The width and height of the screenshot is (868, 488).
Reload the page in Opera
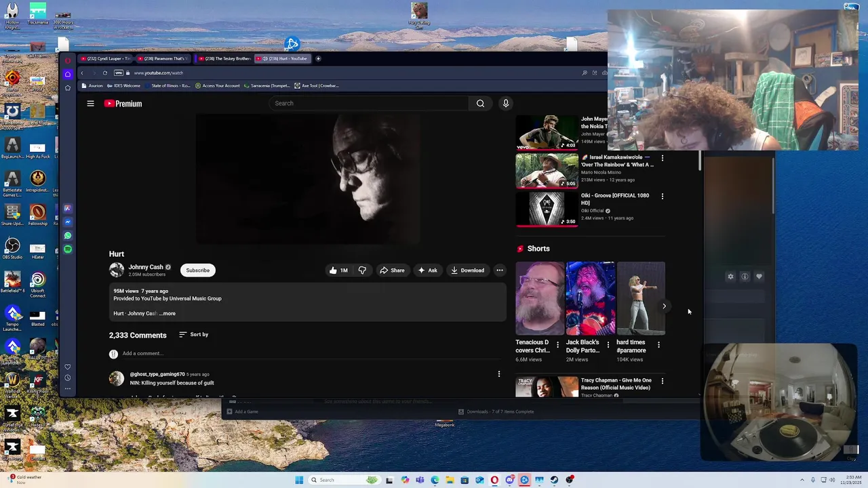click(104, 73)
